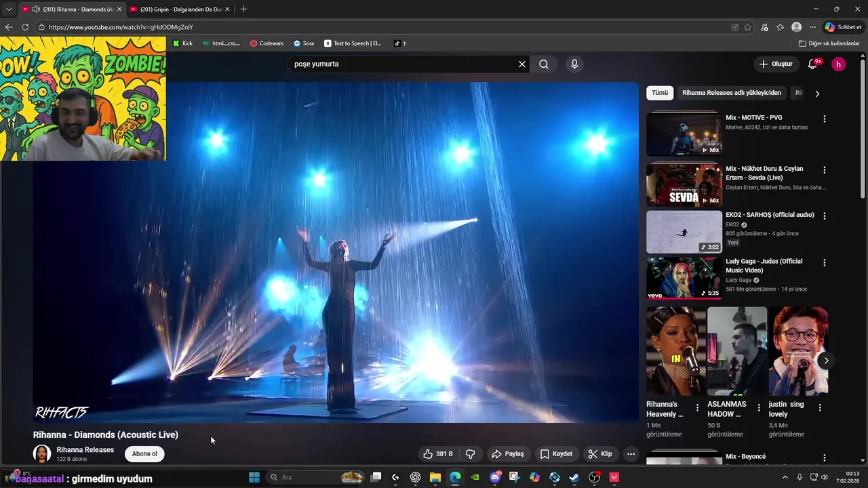
Task: Open Text to Speech bookmark
Action: point(353,43)
